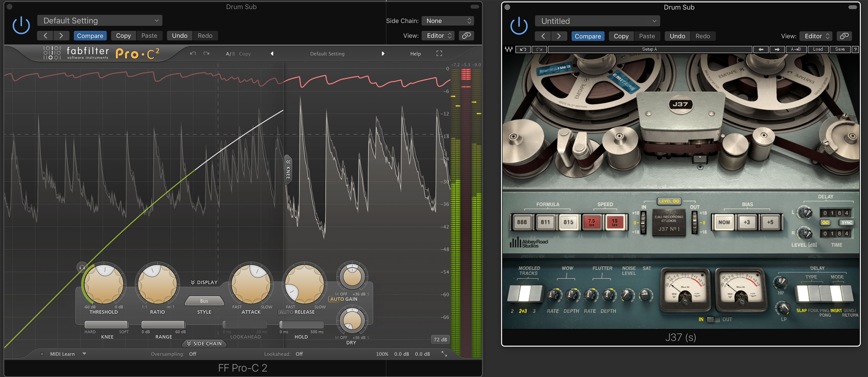Open the MIDI Learn dropdown arrow
868x377 pixels.
point(84,354)
